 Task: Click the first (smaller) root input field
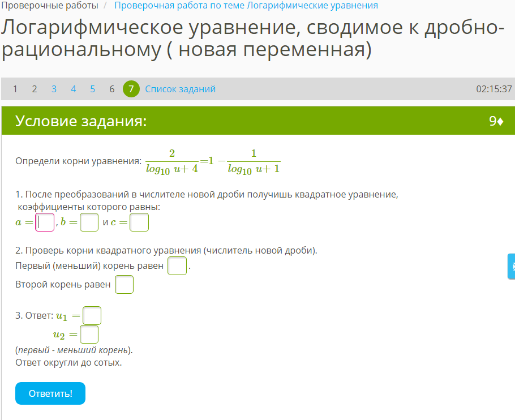(177, 265)
